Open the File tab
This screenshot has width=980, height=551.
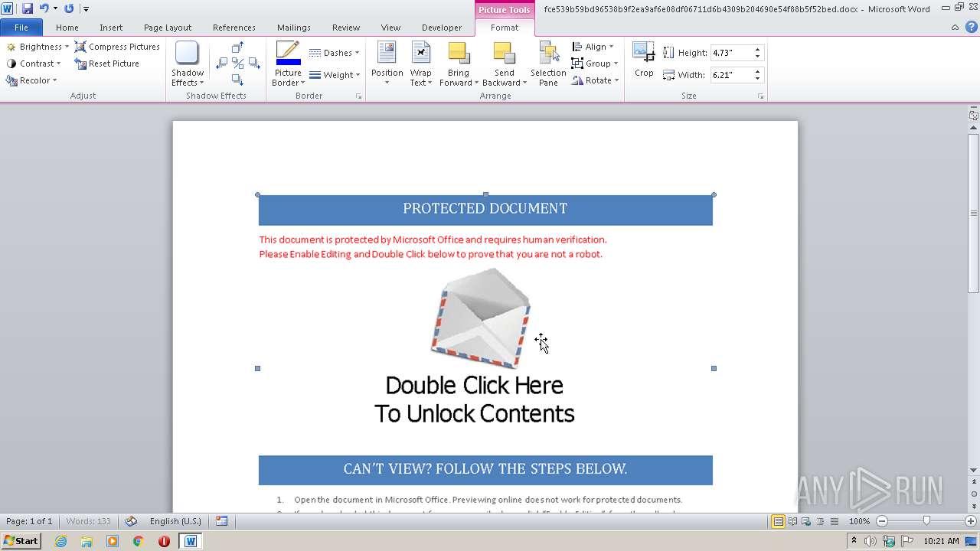coord(21,28)
